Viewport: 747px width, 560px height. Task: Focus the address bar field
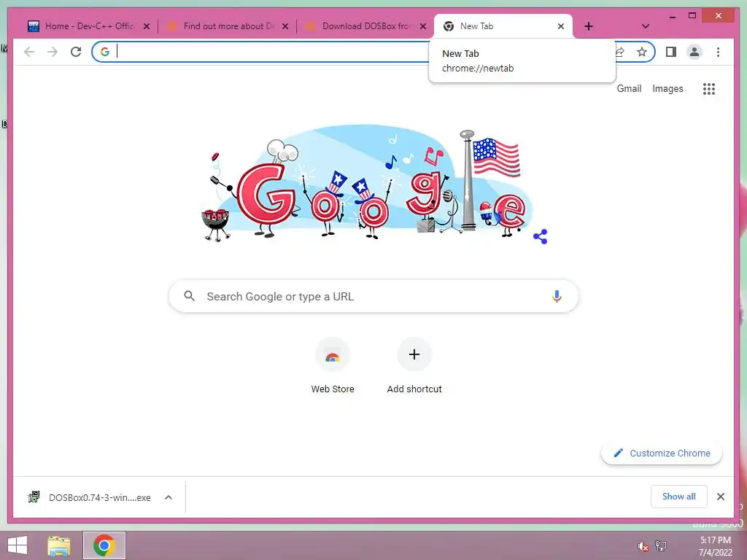[x=271, y=52]
